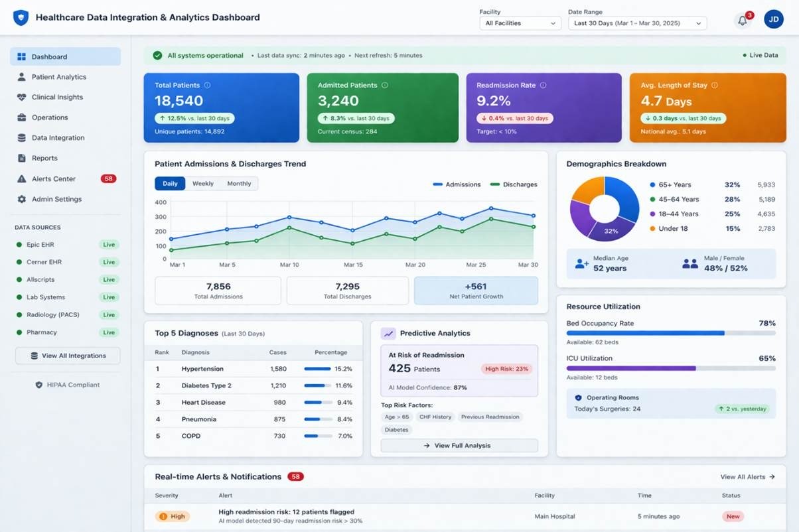Viewport: 799px width, 532px height.
Task: Switch trend chart to Weekly view
Action: coord(203,184)
